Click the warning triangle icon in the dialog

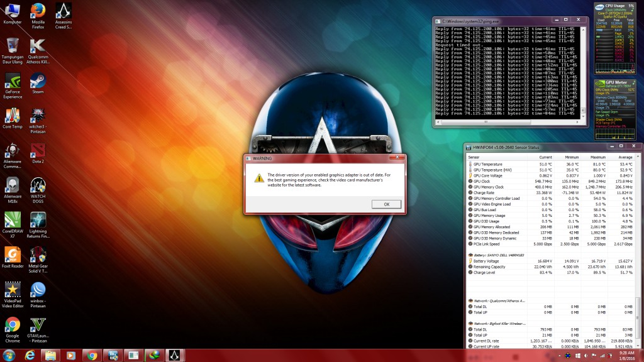tap(258, 178)
